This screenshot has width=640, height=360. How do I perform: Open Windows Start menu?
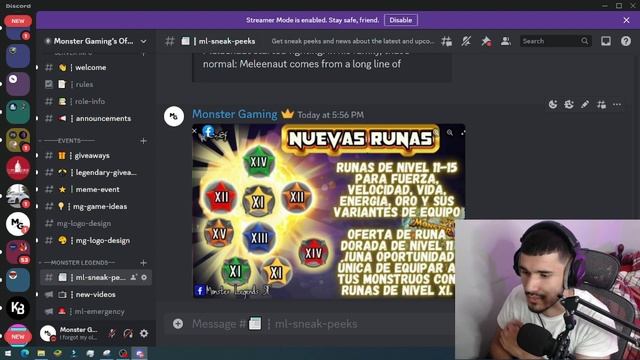8,353
